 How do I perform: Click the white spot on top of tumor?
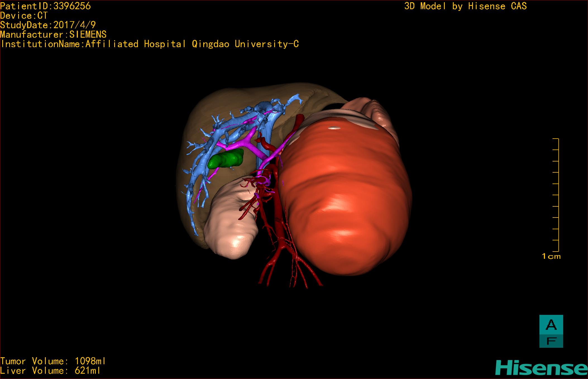(334, 128)
